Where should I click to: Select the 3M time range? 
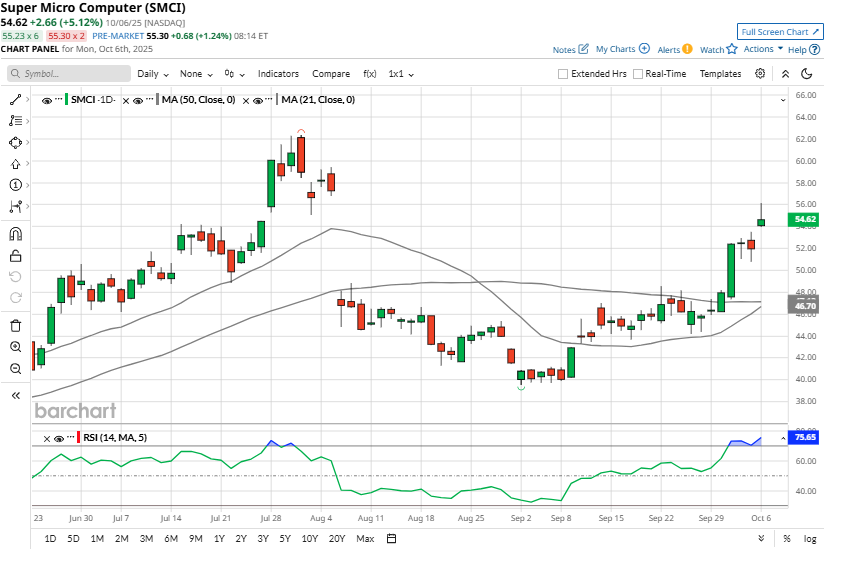(x=146, y=538)
